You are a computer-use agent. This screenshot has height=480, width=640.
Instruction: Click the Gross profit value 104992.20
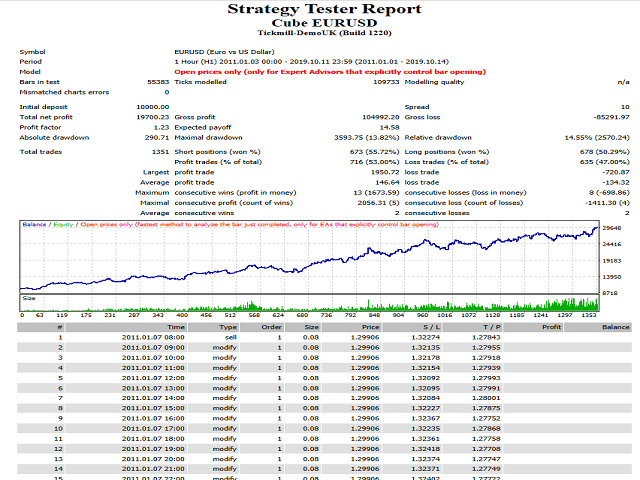point(381,117)
